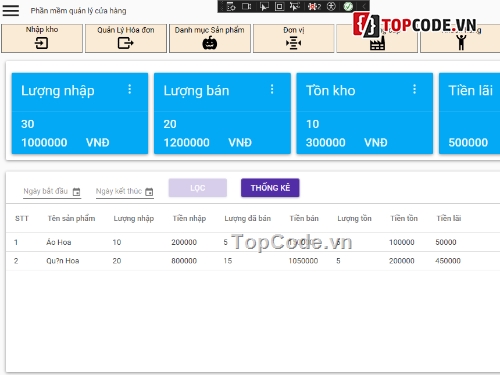
Task: Click the 200000 Tiền nhập cell
Action: click(x=184, y=242)
